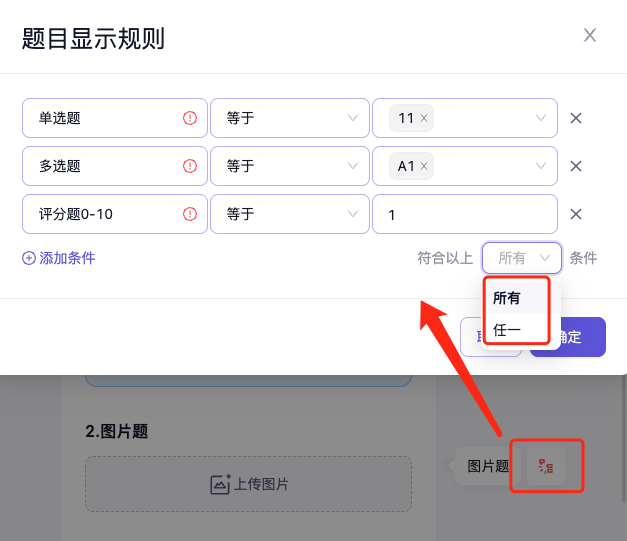Delete the 多选题 condition row
Image resolution: width=627 pixels, height=541 pixels.
coord(576,166)
